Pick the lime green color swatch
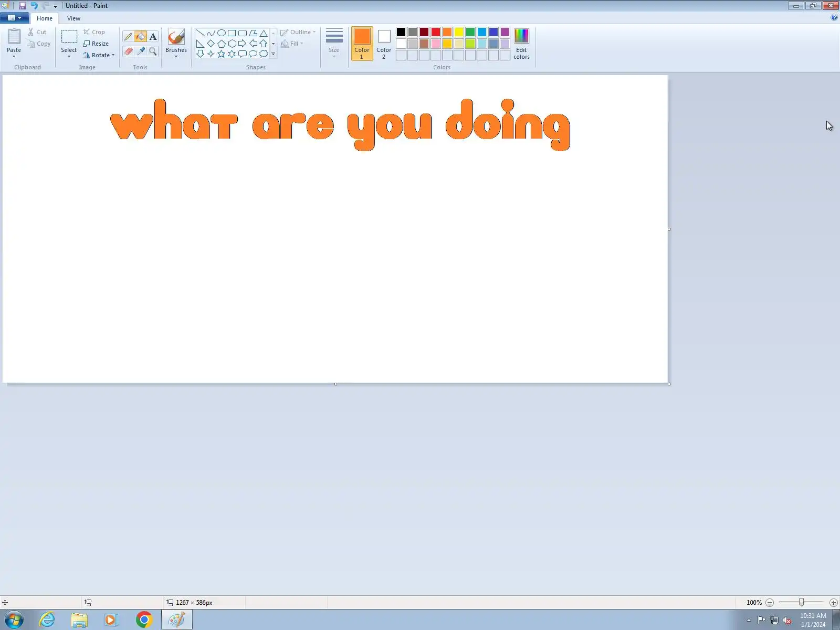The image size is (840, 630). click(470, 44)
